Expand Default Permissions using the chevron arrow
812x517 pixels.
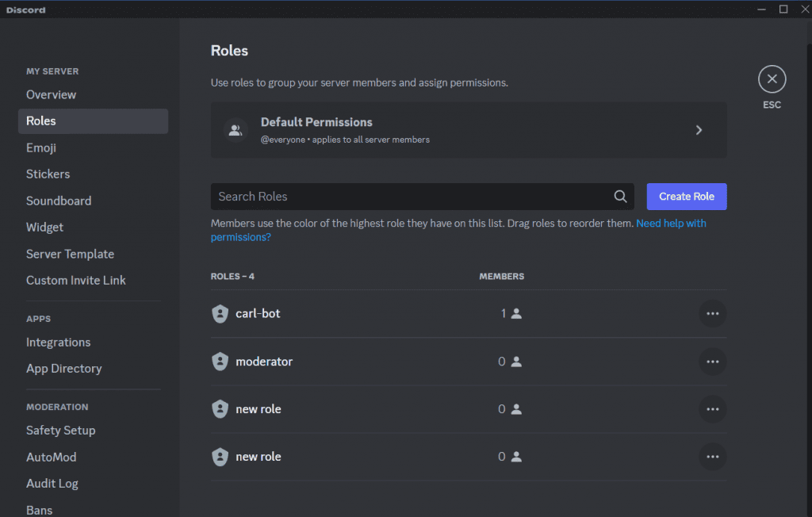pos(699,130)
